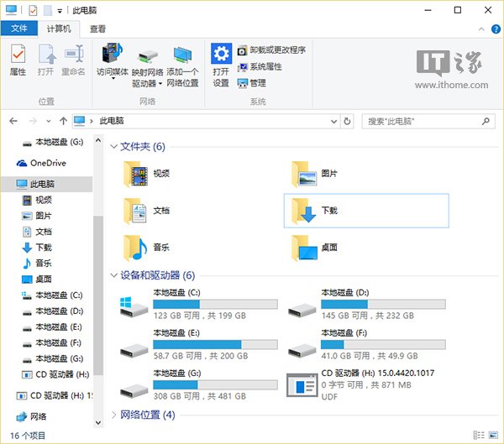Collapse the 设备和驱动器 (6) section
This screenshot has height=444, width=504.
114,275
